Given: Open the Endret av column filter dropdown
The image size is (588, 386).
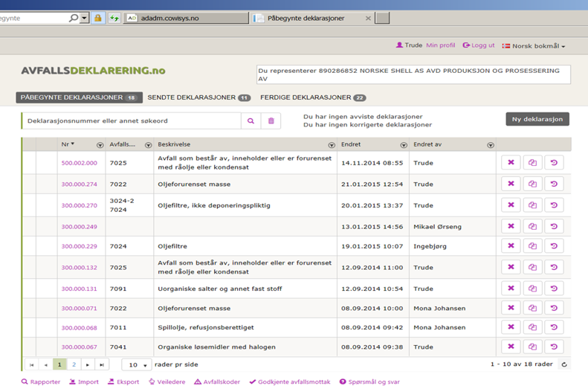Looking at the screenshot, I should coord(490,145).
